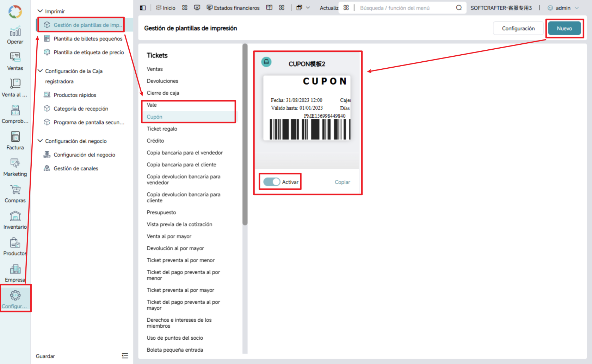592x364 pixels.
Task: Click the Nuevo button
Action: pyautogui.click(x=565, y=29)
